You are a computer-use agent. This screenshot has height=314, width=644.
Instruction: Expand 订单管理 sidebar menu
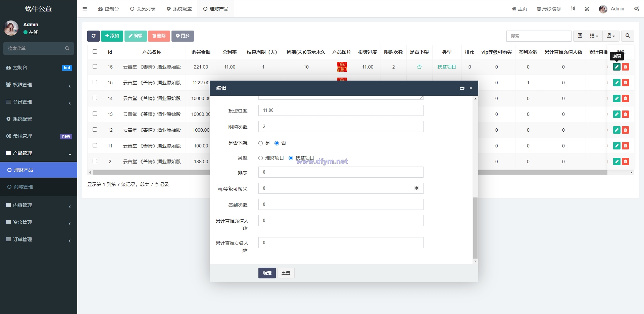(x=39, y=239)
